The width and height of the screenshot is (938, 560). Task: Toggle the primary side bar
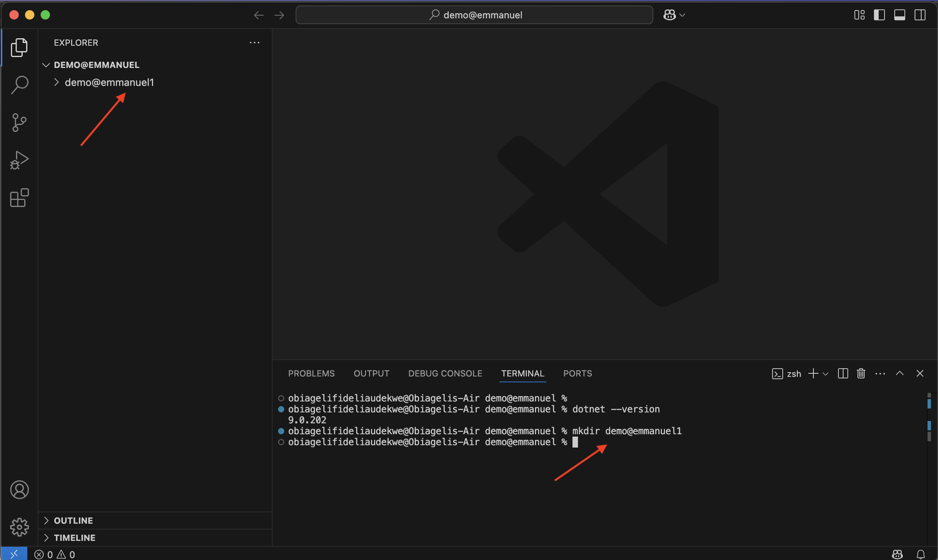(879, 15)
